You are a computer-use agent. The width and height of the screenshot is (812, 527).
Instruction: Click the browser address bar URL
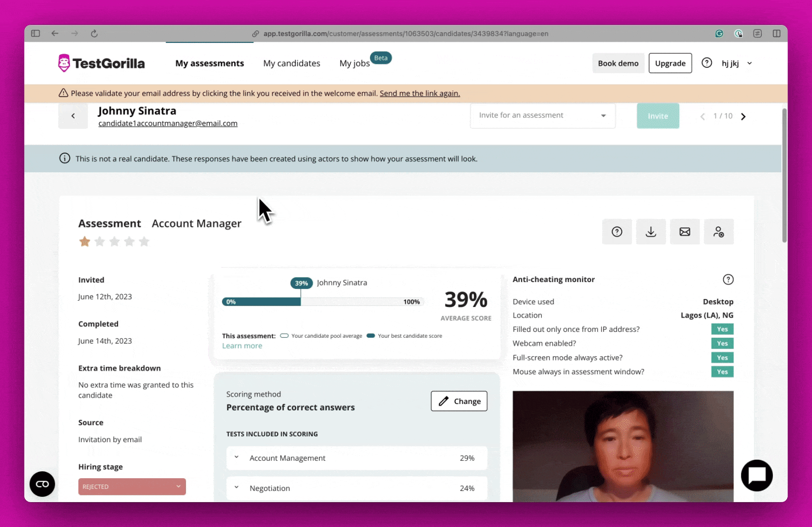pyautogui.click(x=406, y=34)
